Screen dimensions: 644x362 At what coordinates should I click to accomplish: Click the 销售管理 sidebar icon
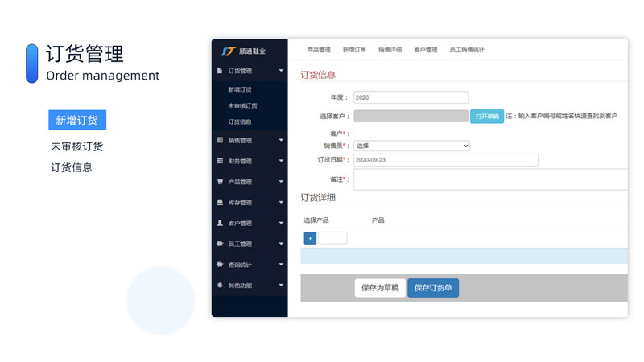220,140
